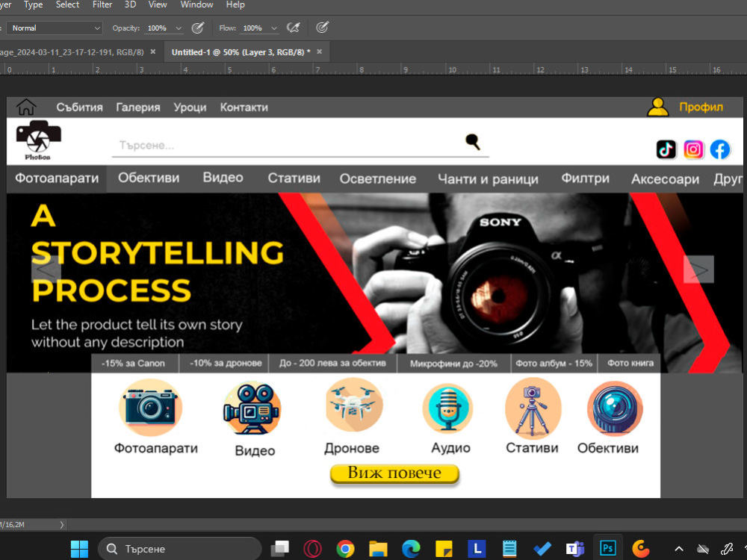Viewport: 747px width, 560px height.
Task: Click the Търсене search field in mockup
Action: pyautogui.click(x=300, y=145)
